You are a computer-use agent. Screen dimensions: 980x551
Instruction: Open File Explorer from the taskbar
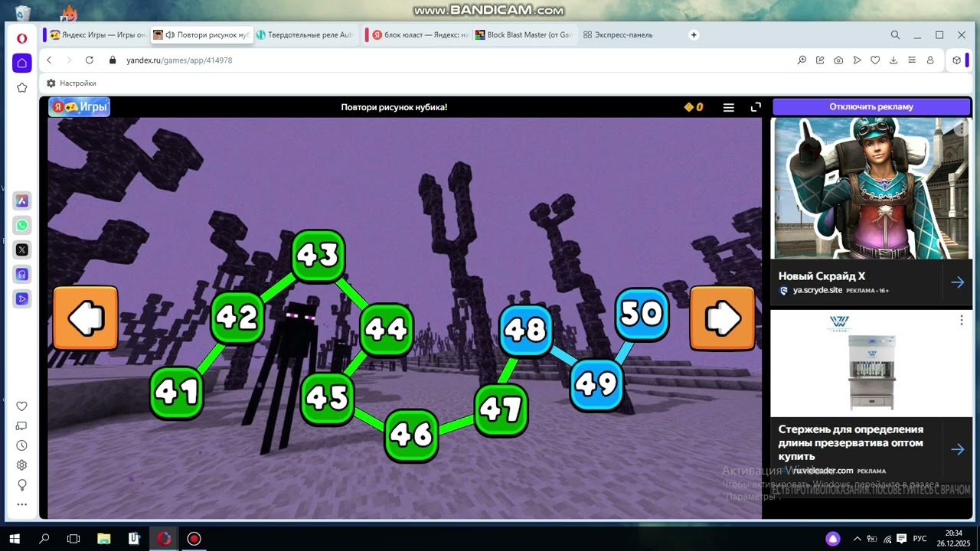point(104,539)
